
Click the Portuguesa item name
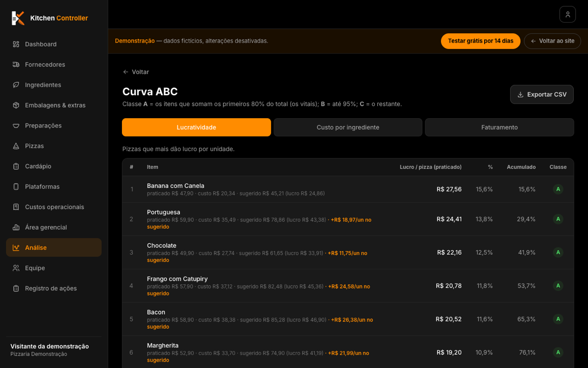click(164, 212)
